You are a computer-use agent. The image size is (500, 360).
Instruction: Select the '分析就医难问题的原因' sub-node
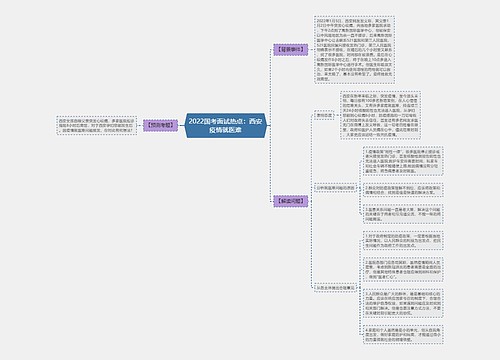tap(335, 188)
